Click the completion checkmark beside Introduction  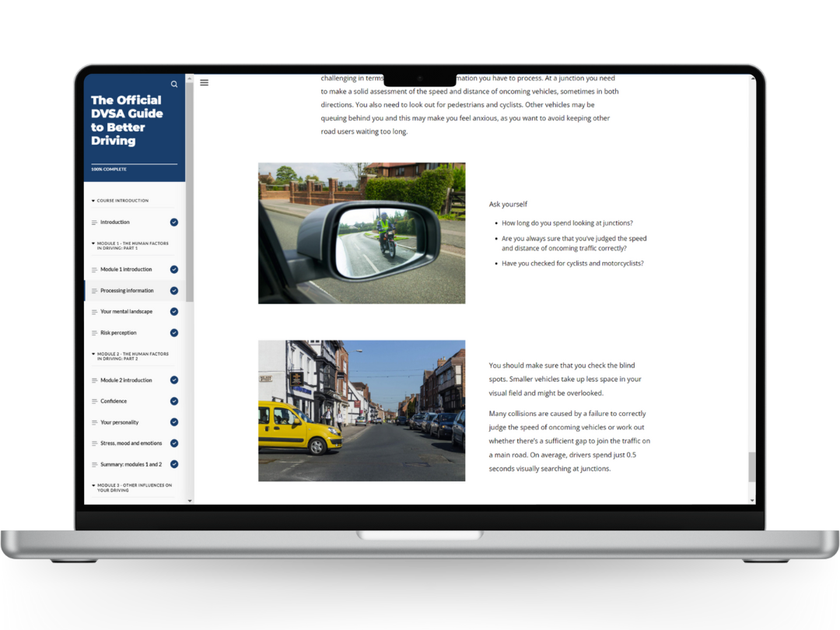point(174,222)
